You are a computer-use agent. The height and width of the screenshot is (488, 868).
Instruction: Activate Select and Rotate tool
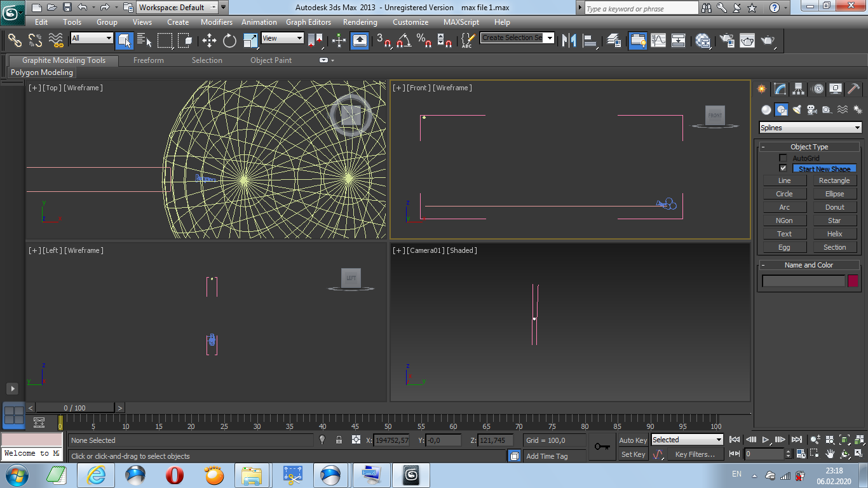click(x=229, y=41)
